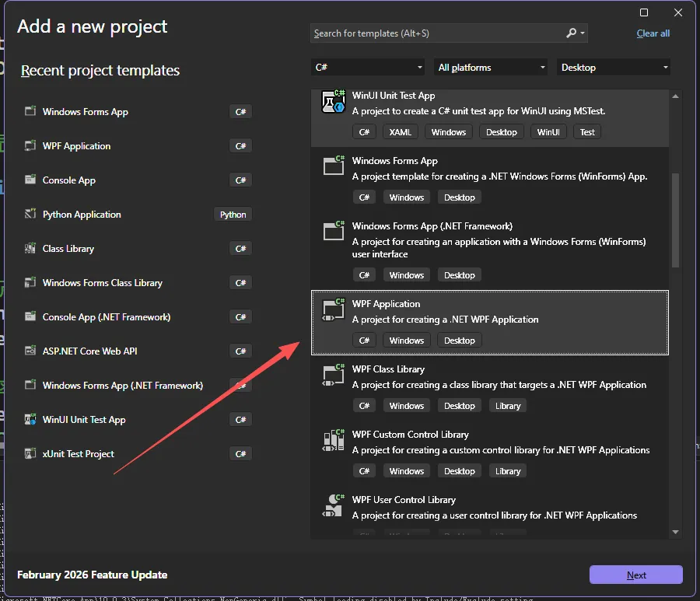Select Console App from recent templates
The height and width of the screenshot is (601, 700).
[69, 180]
